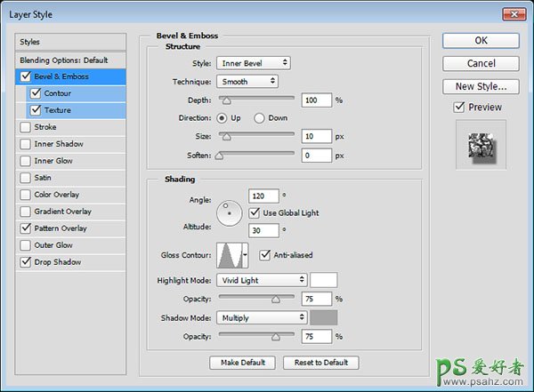
Task: Click the Depth slider track
Action: coord(258,100)
